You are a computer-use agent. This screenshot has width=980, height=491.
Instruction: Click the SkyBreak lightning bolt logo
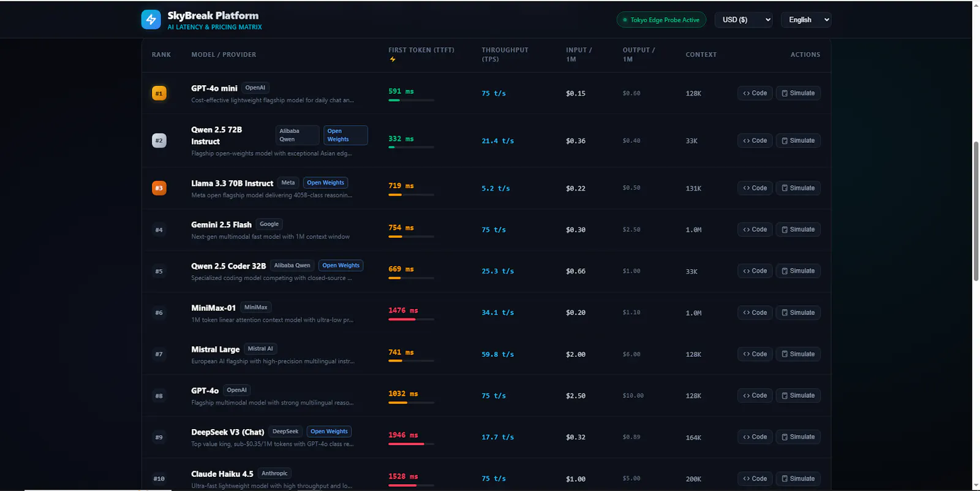[151, 20]
